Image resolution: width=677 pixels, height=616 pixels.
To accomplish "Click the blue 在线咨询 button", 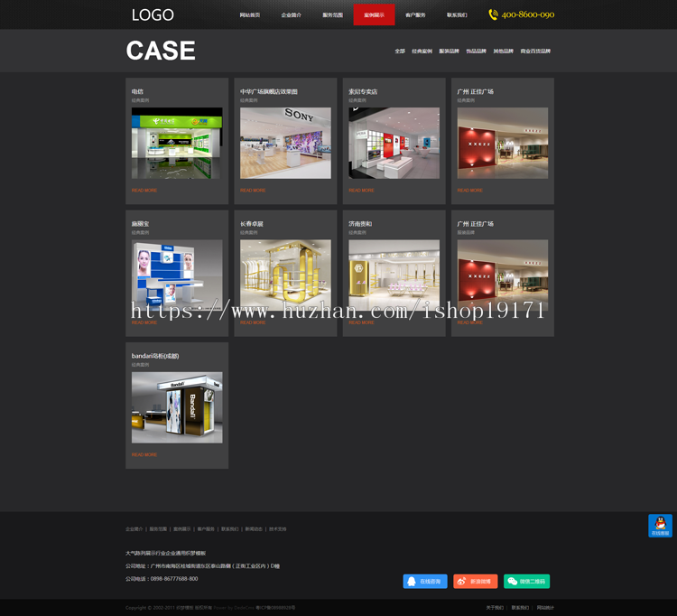I will tap(425, 582).
